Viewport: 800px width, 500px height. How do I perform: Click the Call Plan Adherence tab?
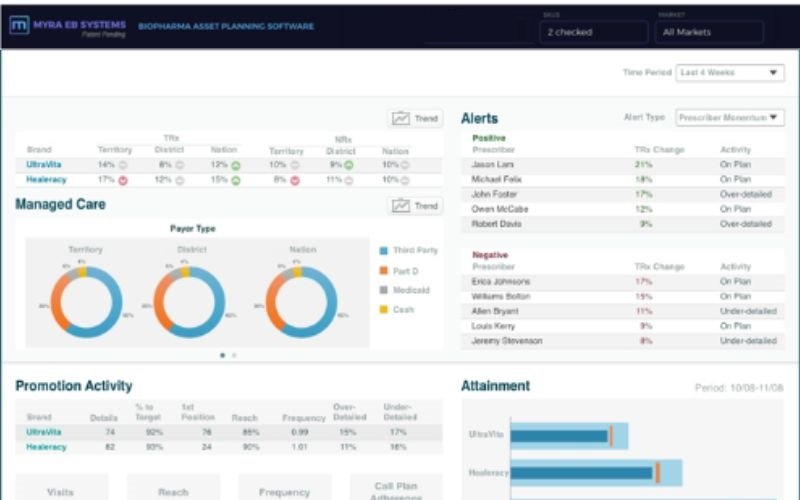coord(396,488)
